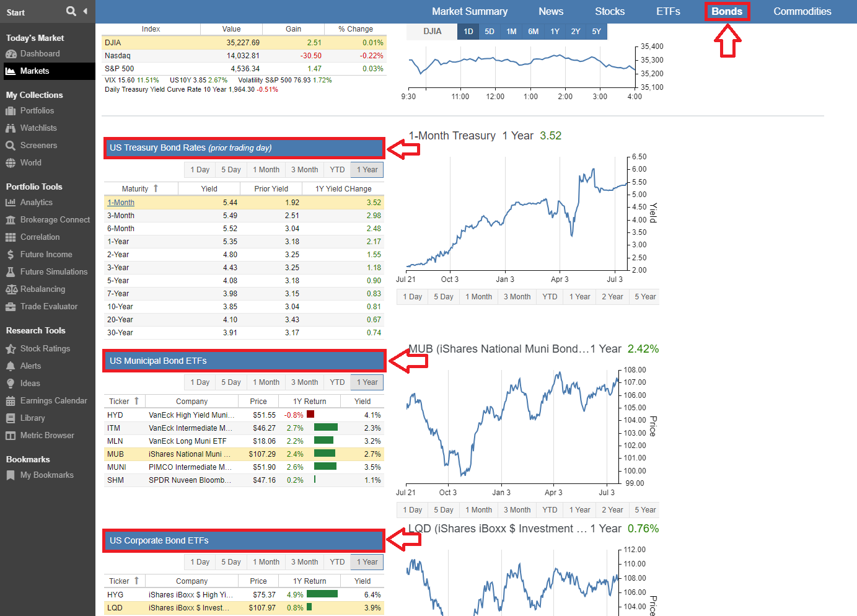
Task: Click the 10-Year maturity row
Action: coord(244,307)
